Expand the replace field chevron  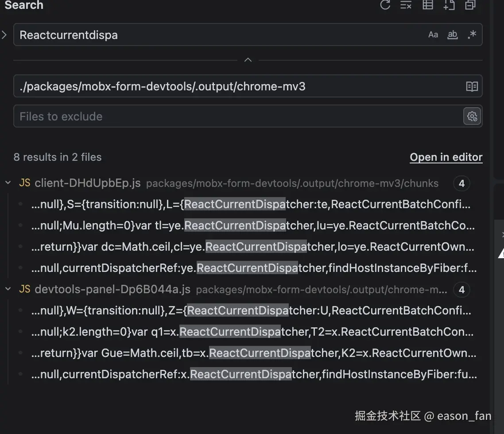pyautogui.click(x=4, y=35)
